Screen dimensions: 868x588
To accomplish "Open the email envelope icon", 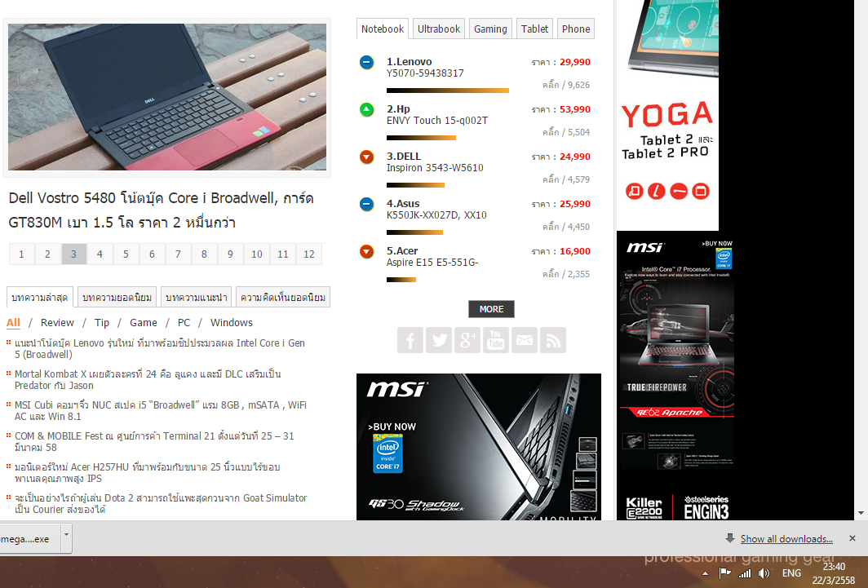I will point(525,339).
